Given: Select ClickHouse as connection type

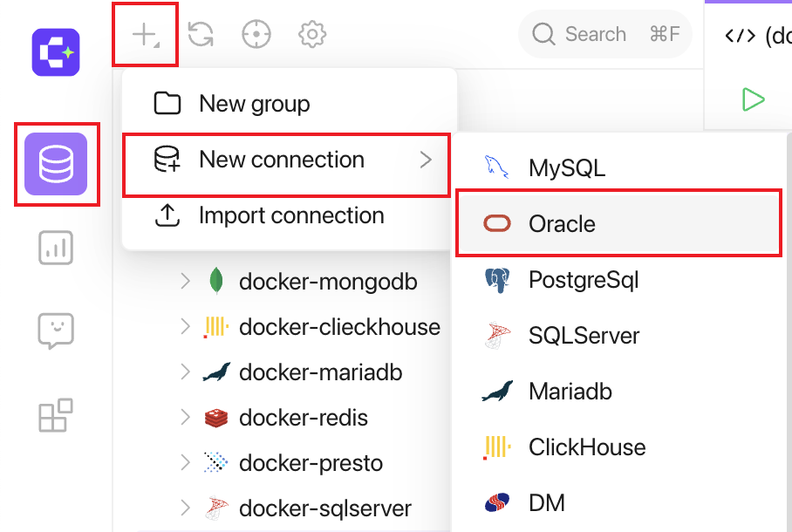Looking at the screenshot, I should point(618,447).
